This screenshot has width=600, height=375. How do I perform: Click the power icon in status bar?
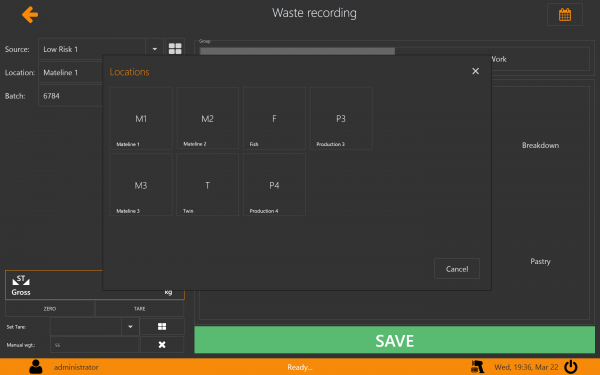[x=571, y=367]
